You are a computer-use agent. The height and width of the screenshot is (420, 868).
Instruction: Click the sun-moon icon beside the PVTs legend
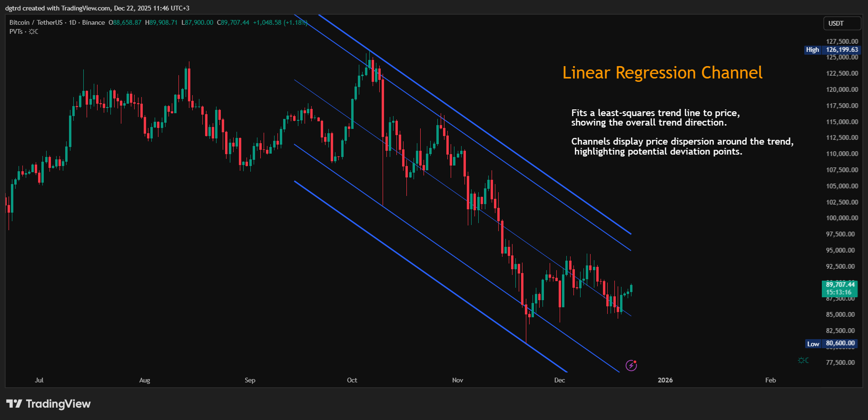pyautogui.click(x=33, y=31)
